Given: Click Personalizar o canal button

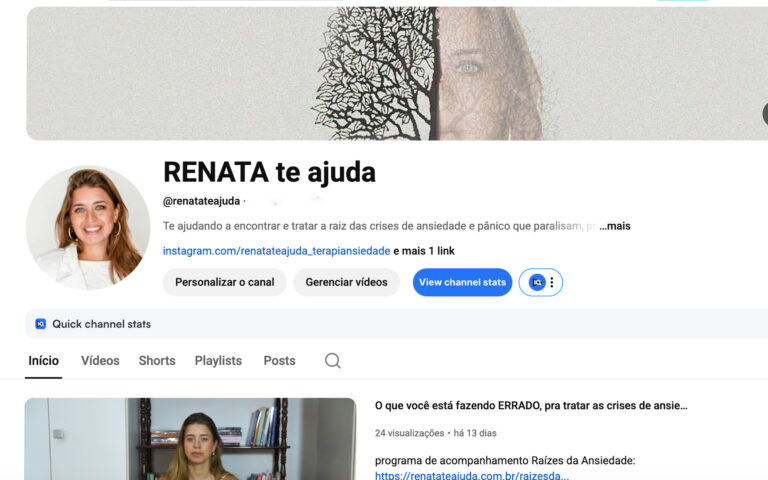Looking at the screenshot, I should [224, 282].
